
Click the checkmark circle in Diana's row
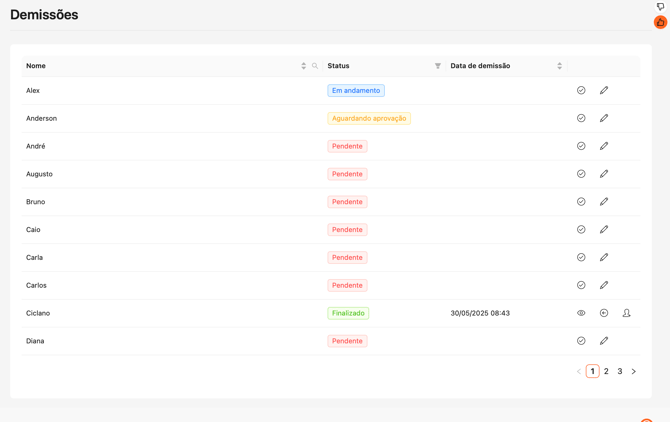581,341
